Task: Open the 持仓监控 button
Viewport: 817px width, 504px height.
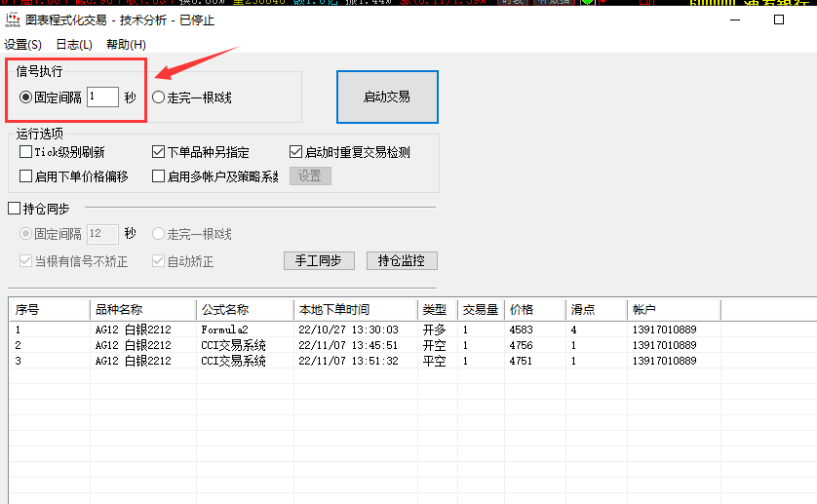Action: [x=402, y=260]
